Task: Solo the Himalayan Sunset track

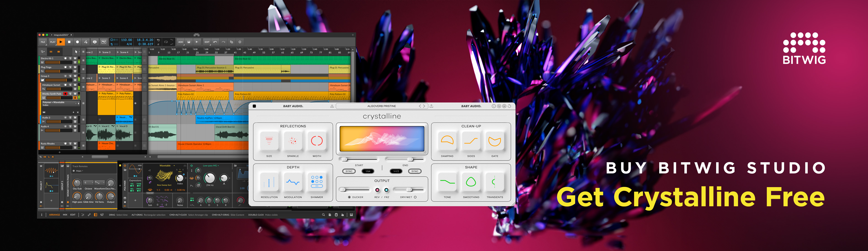Action: [x=70, y=85]
